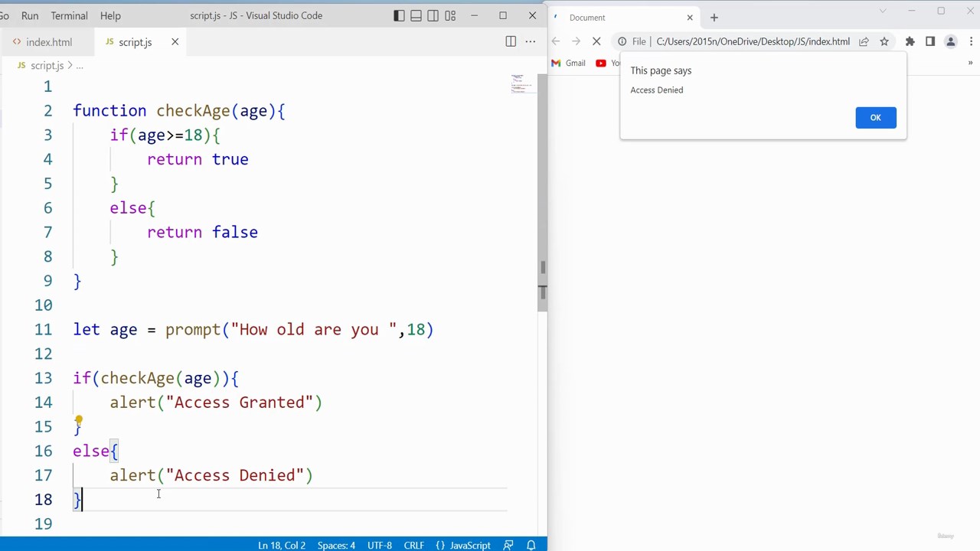Stop loading the page in Chrome

click(x=596, y=41)
